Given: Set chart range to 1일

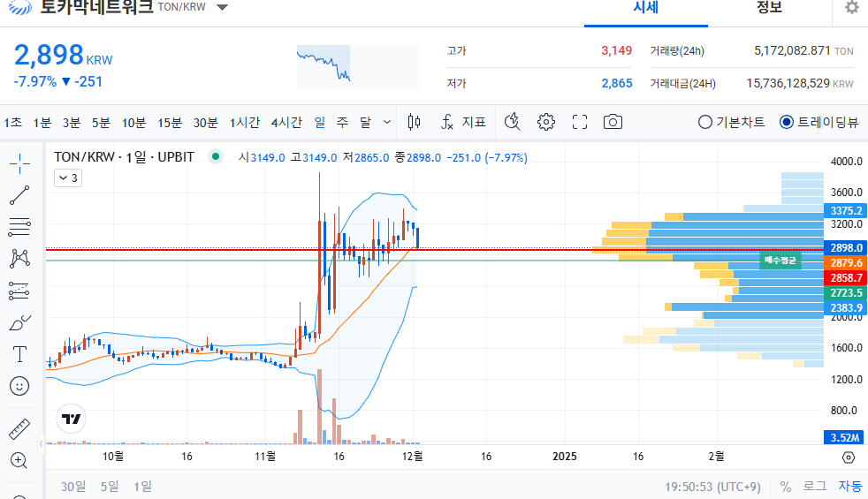Looking at the screenshot, I should [x=142, y=487].
